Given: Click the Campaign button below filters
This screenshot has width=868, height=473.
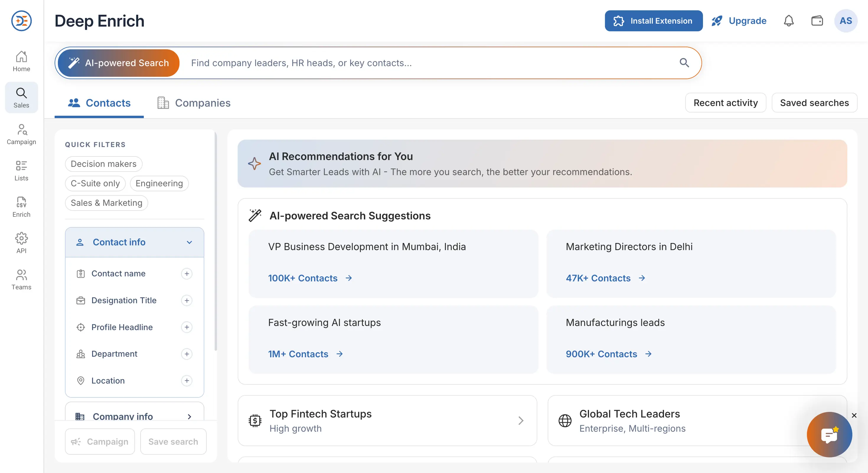Looking at the screenshot, I should pyautogui.click(x=100, y=441).
